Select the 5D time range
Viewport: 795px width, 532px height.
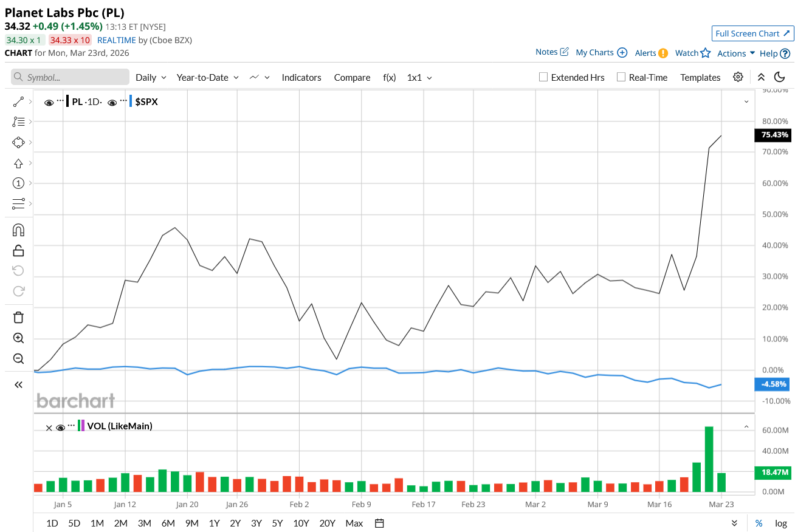(74, 523)
